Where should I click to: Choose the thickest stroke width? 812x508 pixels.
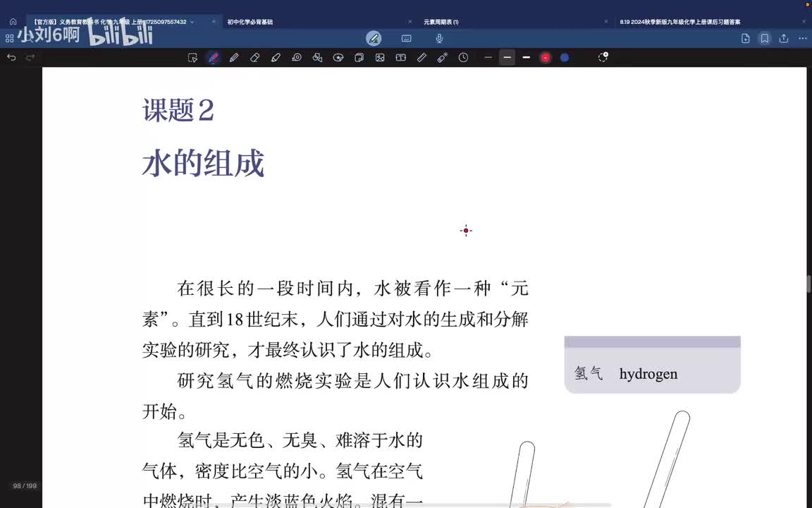pyautogui.click(x=526, y=58)
